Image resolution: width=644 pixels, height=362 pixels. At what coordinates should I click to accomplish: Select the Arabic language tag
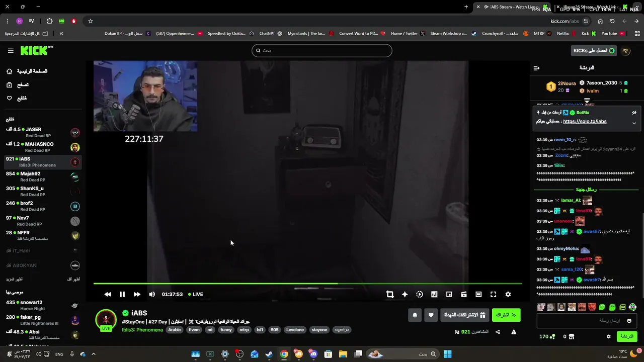point(174,330)
